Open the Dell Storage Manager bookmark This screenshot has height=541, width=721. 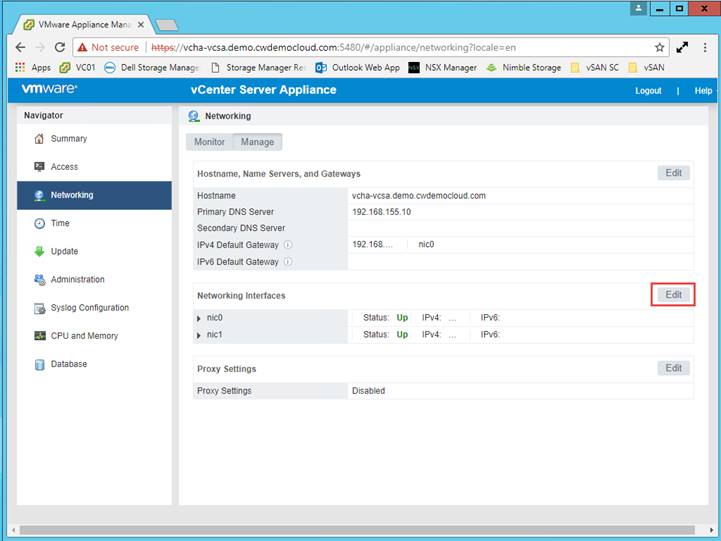(152, 68)
